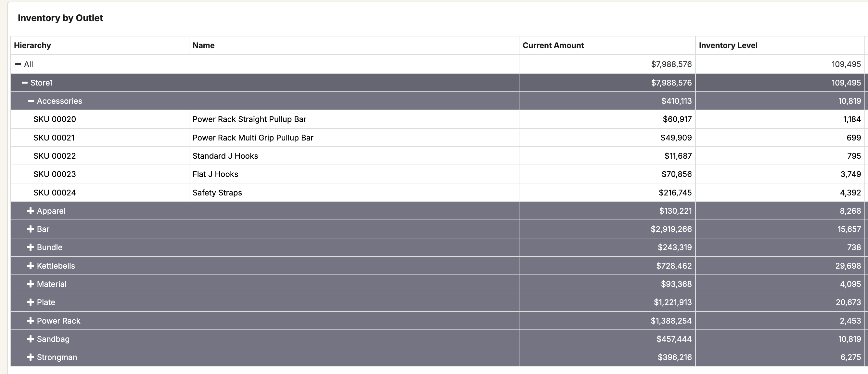This screenshot has height=374, width=868.
Task: Collapse the Store1 group
Action: tap(25, 83)
